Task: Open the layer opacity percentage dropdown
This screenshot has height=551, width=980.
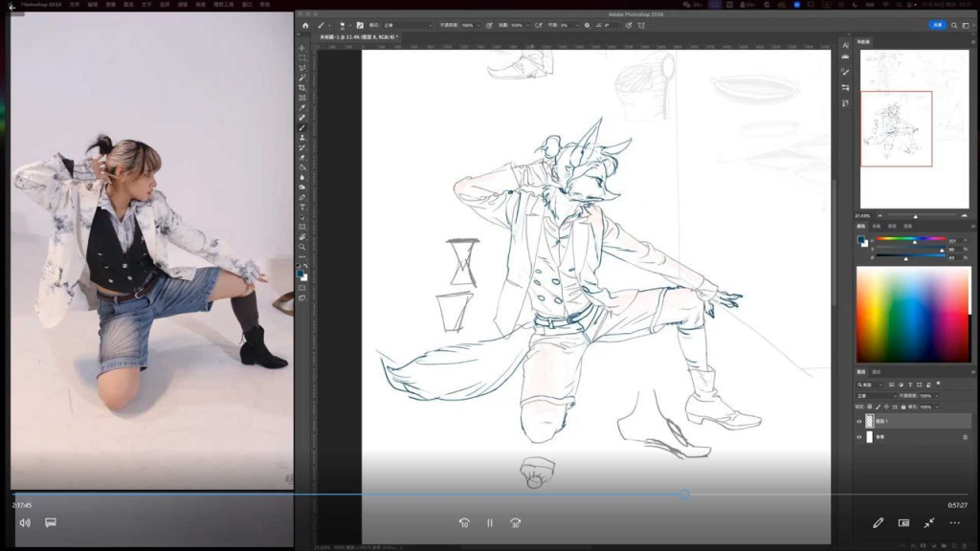Action: point(936,396)
